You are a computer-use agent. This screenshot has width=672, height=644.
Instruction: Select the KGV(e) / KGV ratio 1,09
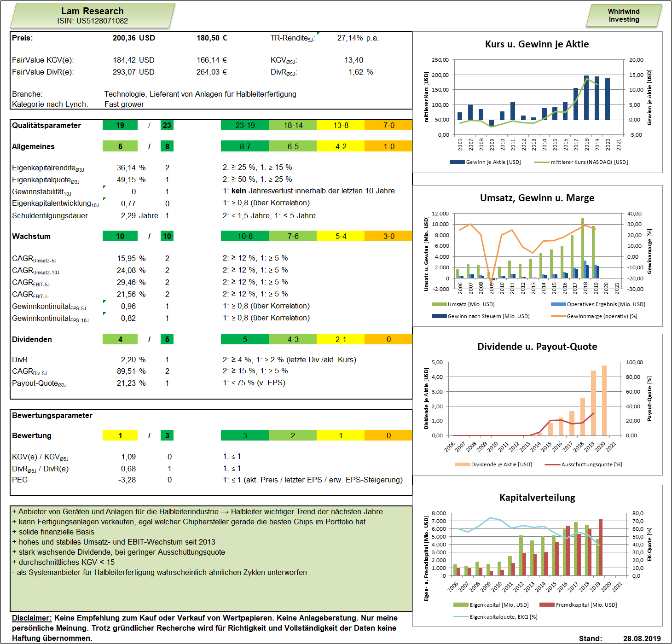128,457
